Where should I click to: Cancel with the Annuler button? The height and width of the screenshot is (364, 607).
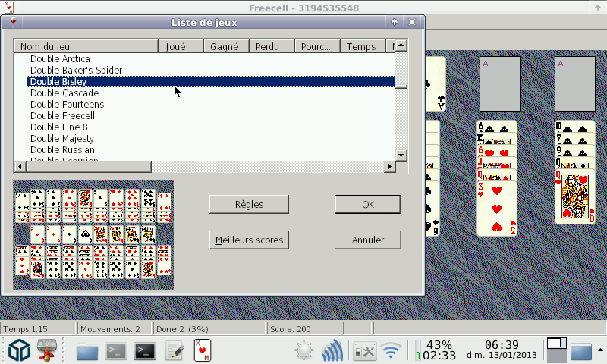(368, 240)
